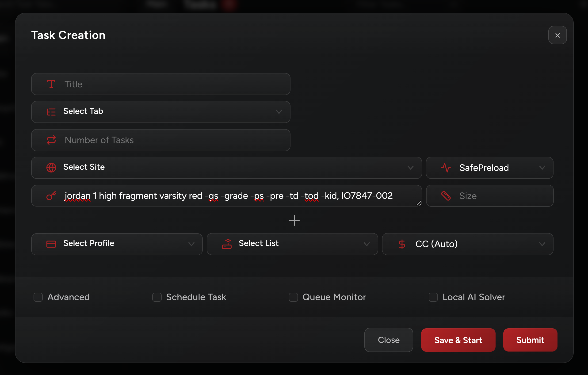Check the Schedule Task option

coord(157,297)
